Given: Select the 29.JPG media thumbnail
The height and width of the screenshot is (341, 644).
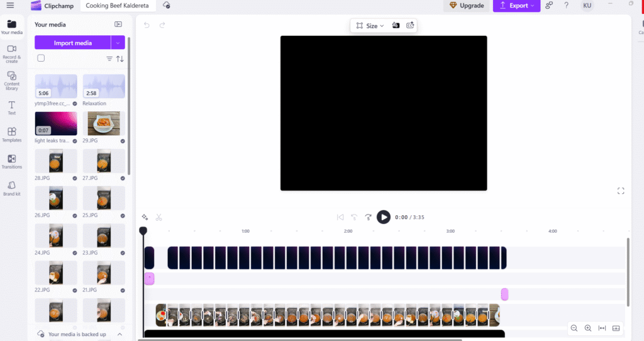Looking at the screenshot, I should click(104, 123).
